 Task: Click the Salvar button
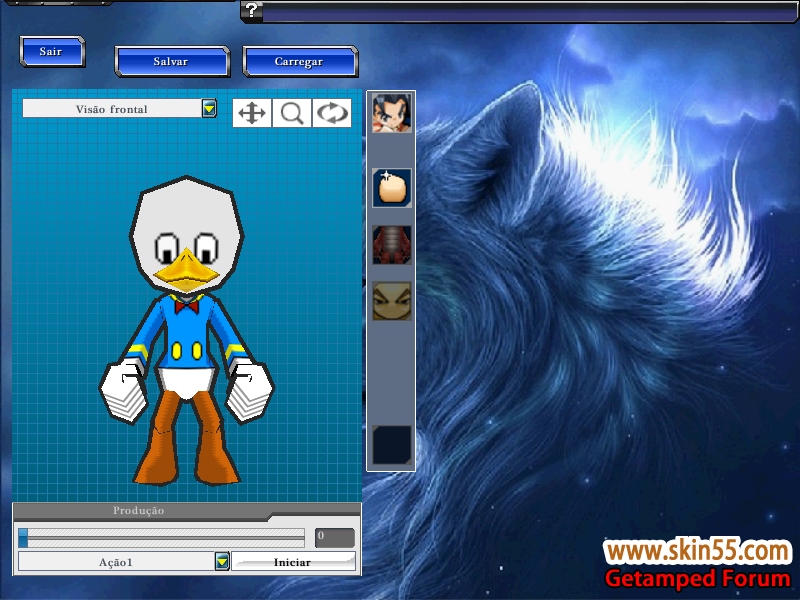(x=172, y=62)
